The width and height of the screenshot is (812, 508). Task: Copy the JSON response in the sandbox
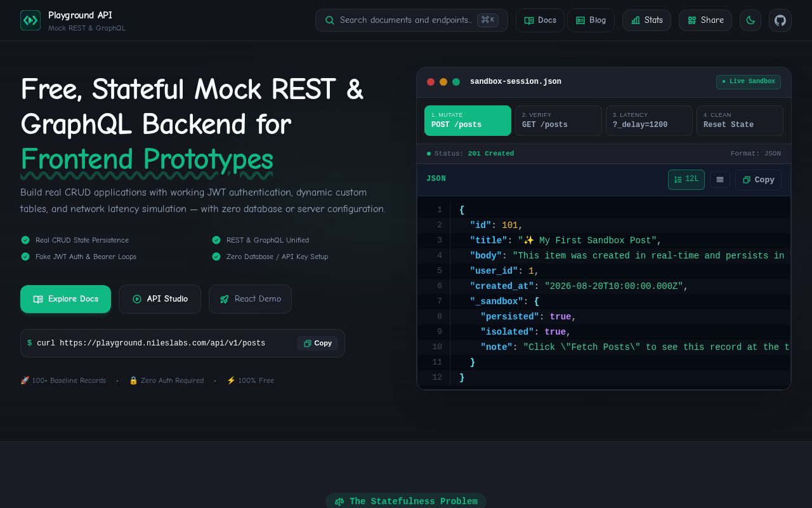click(758, 180)
